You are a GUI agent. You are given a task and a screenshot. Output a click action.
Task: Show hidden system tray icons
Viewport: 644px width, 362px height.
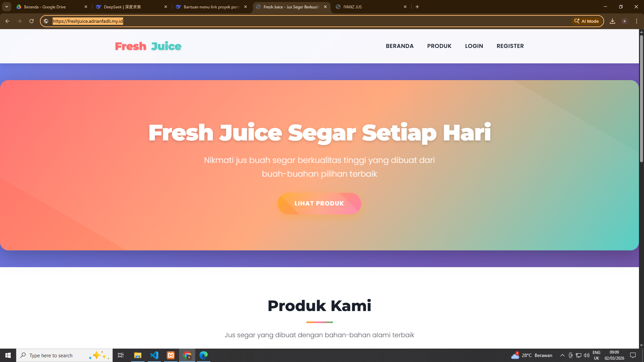point(562,355)
